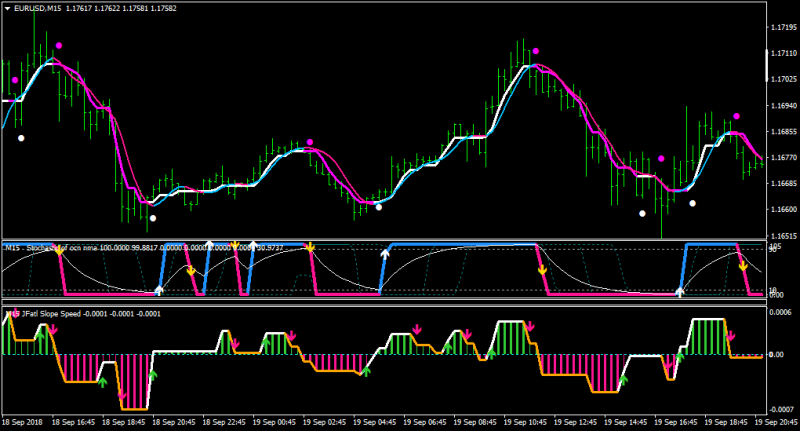
Task: Select the lowest pink down arrow in the JFatl panel
Action: (x=121, y=395)
